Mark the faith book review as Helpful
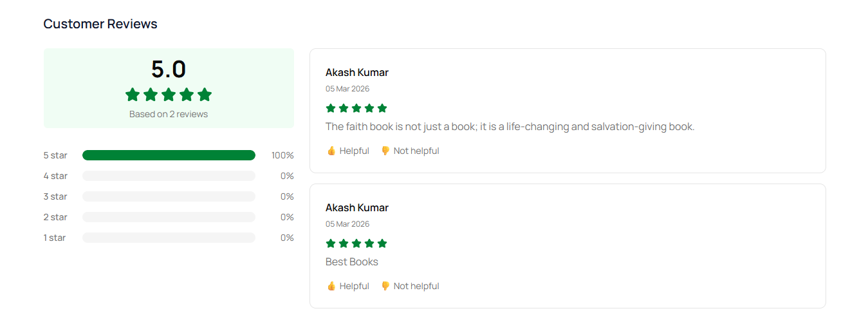The image size is (868, 322). point(354,151)
